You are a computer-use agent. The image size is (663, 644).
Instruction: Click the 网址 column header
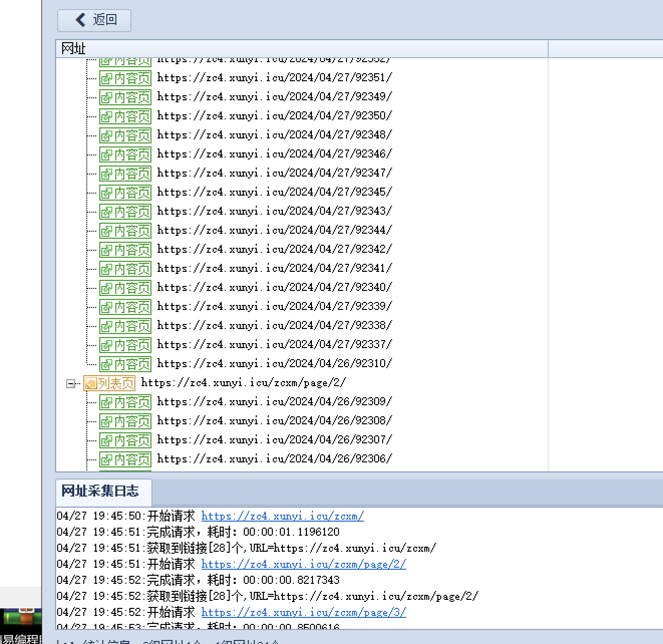point(302,49)
